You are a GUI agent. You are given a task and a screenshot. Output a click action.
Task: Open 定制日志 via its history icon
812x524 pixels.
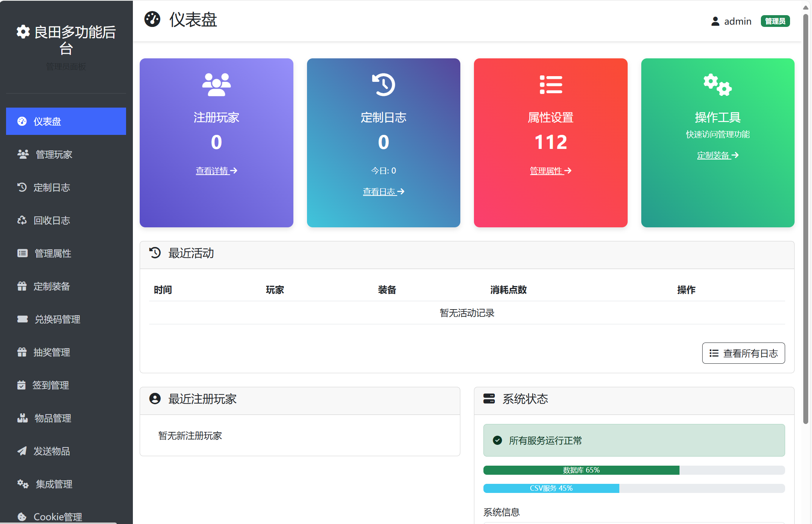[22, 187]
